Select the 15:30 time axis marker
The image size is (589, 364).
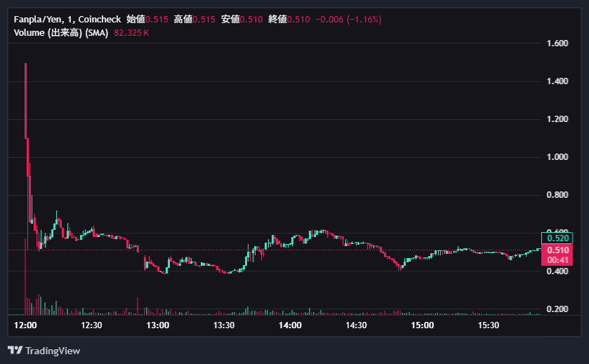tap(489, 325)
